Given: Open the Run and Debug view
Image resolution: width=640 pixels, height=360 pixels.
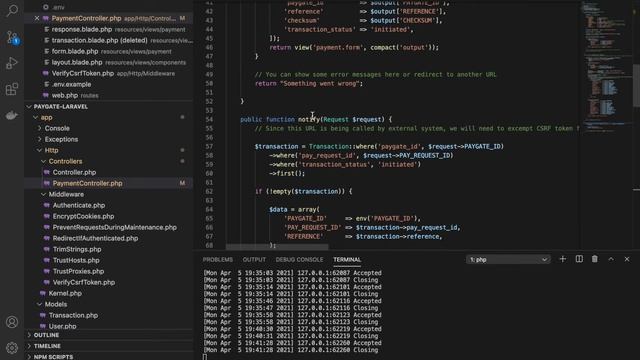Looking at the screenshot, I should (x=12, y=63).
